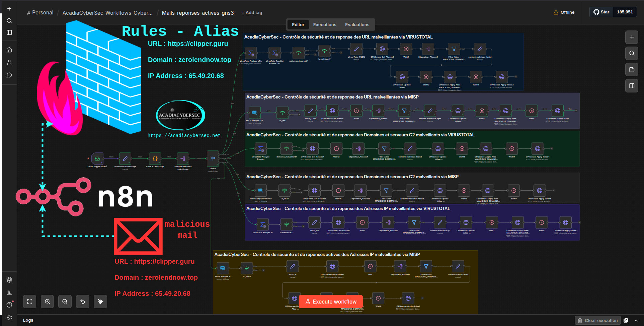
Task: Expand the Logs panel chevron
Action: pos(636,321)
